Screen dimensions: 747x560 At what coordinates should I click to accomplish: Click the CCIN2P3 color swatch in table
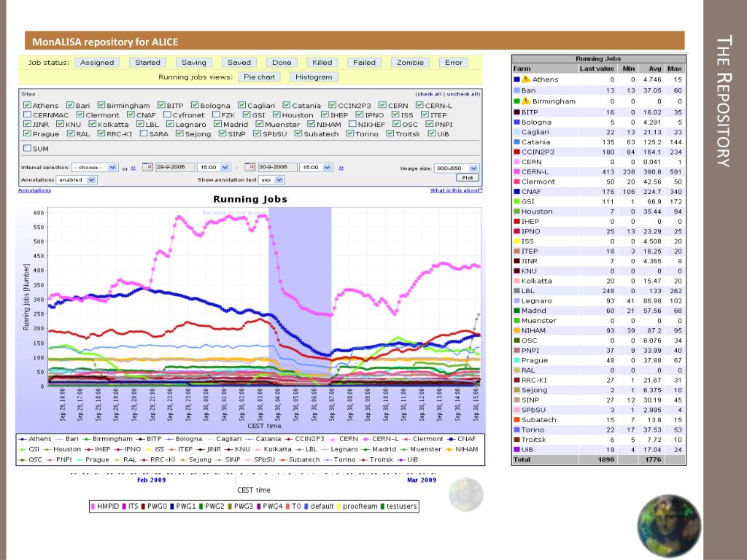(517, 152)
